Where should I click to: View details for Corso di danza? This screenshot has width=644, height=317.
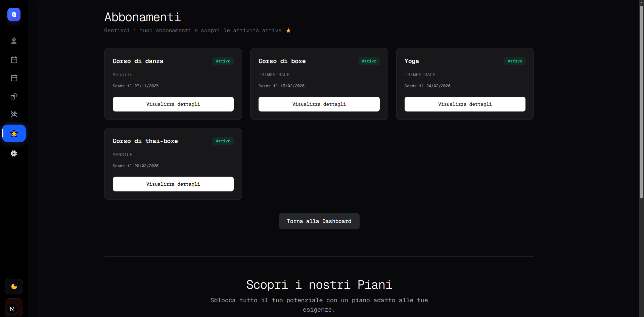pos(173,104)
